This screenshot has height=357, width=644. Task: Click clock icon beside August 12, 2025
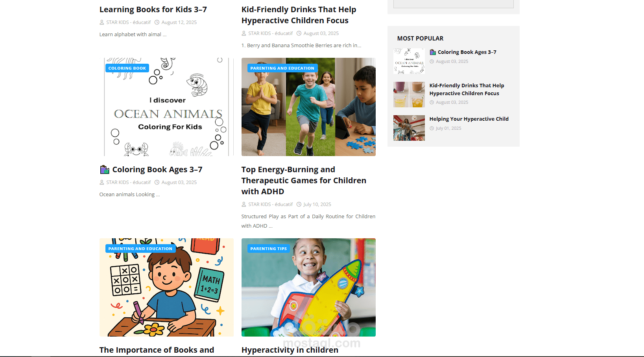pos(157,22)
